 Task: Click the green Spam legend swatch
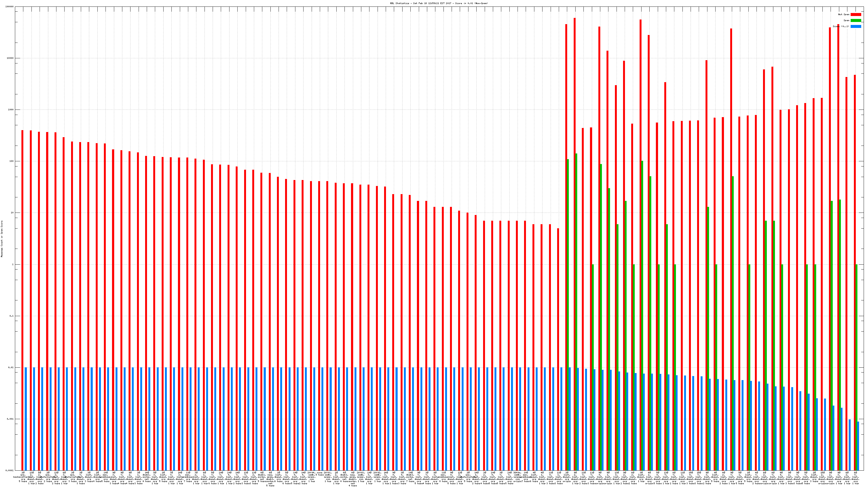856,21
